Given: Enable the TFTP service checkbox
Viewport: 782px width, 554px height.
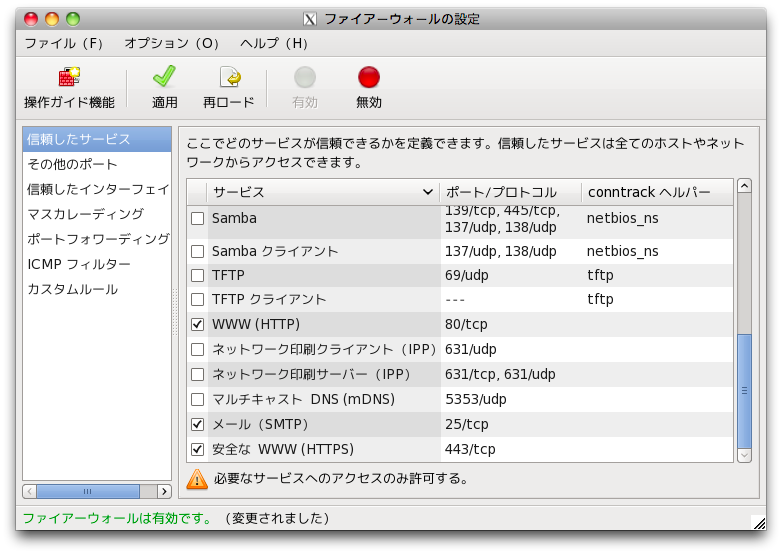Looking at the screenshot, I should 198,274.
